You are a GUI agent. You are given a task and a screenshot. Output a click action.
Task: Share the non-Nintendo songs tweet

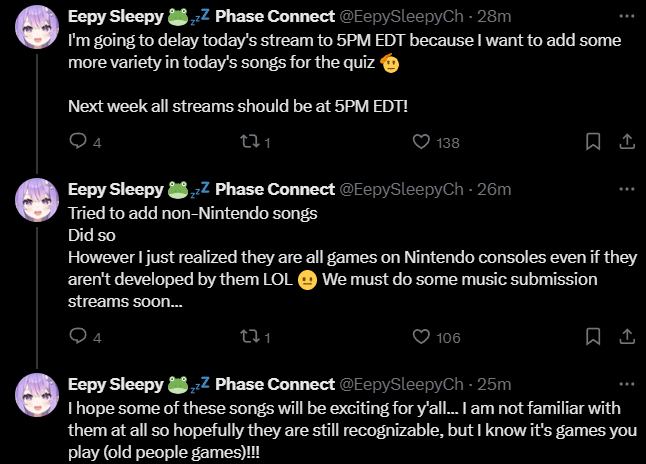coord(626,338)
